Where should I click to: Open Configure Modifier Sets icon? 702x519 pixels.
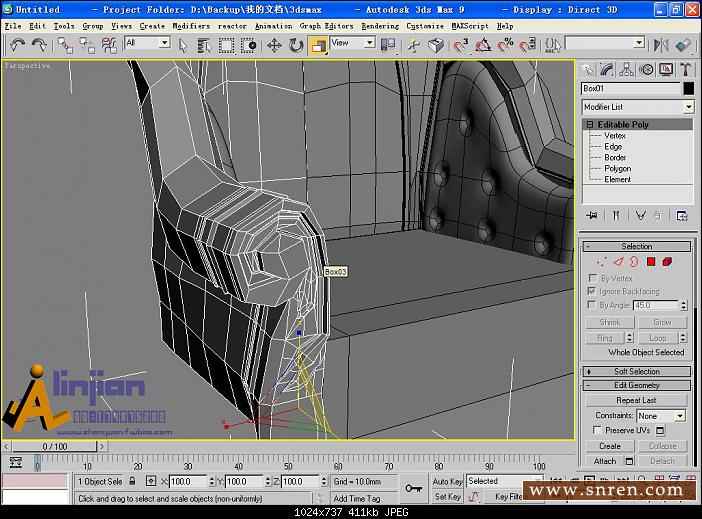[681, 216]
